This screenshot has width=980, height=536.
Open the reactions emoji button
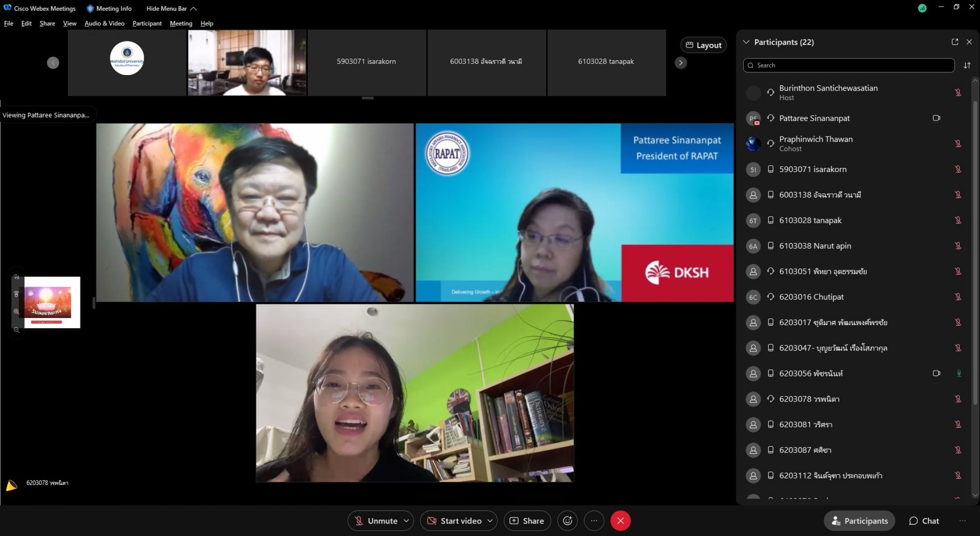[x=568, y=521]
